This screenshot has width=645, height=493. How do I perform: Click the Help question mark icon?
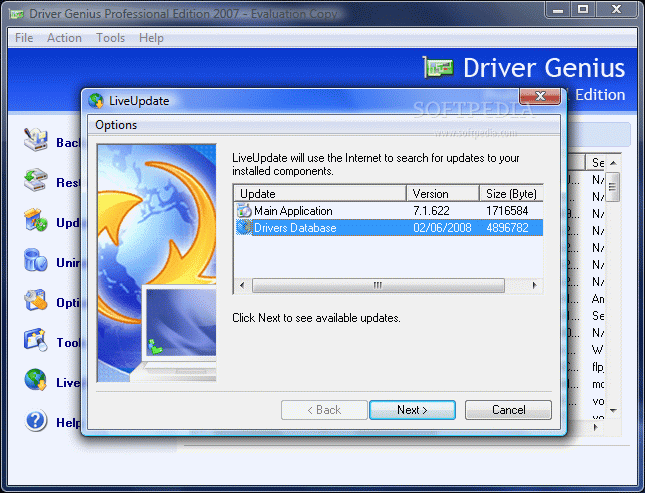[x=35, y=420]
